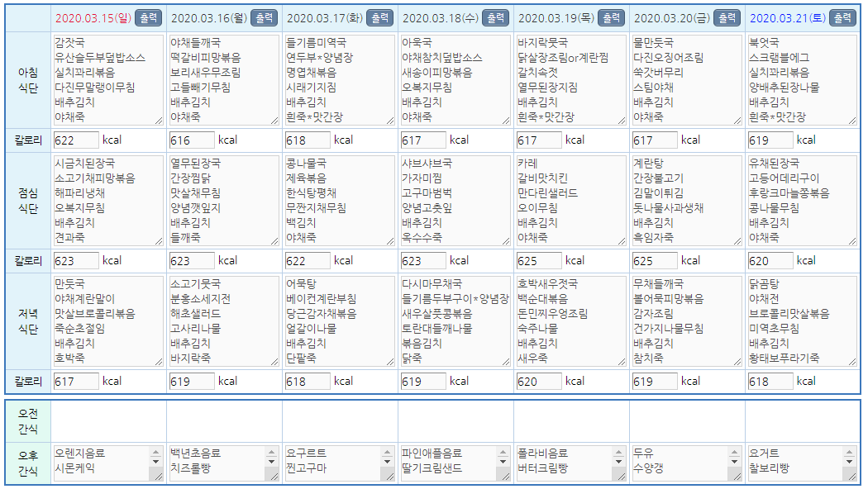The width and height of the screenshot is (868, 489).
Task: Click the 출력 button for 2020.03.17 (화)
Action: tap(379, 18)
